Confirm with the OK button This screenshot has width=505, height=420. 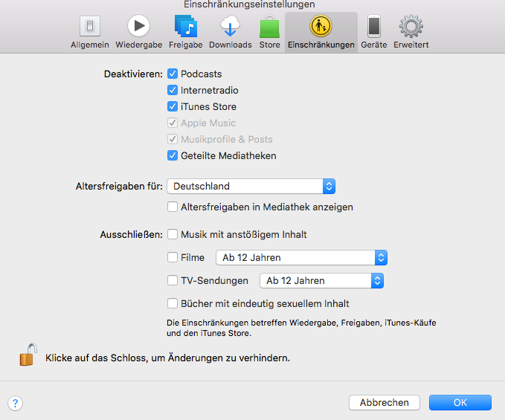(460, 403)
